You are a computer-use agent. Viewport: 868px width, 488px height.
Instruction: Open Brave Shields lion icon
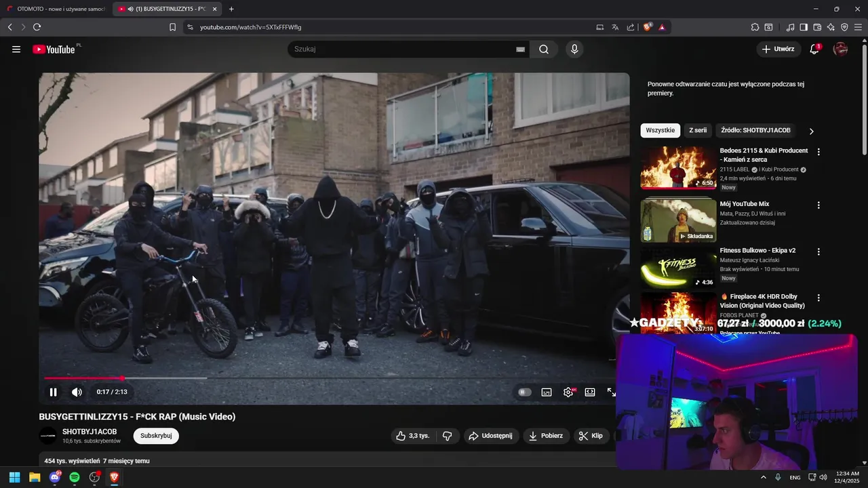tap(647, 27)
